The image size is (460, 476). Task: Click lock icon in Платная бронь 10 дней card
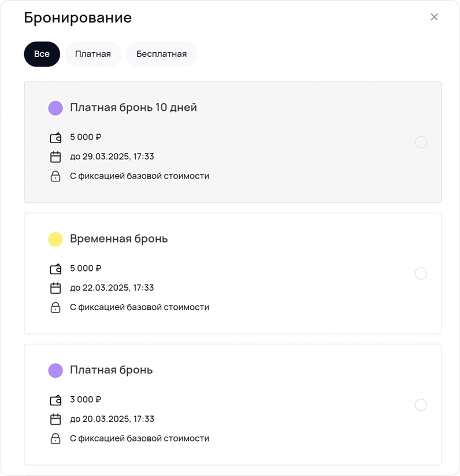55,176
